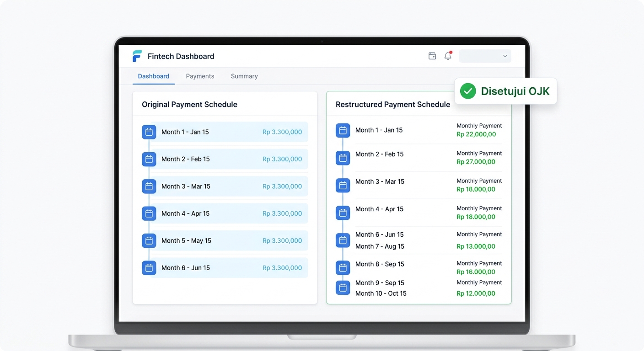
Task: Click calendar icon for restructured Month 4
Action: point(343,213)
